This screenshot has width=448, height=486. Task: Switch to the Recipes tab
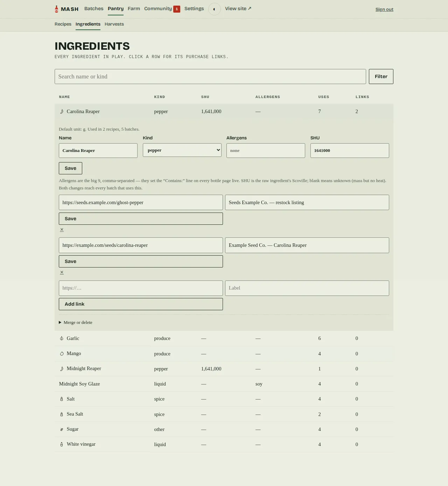[63, 24]
